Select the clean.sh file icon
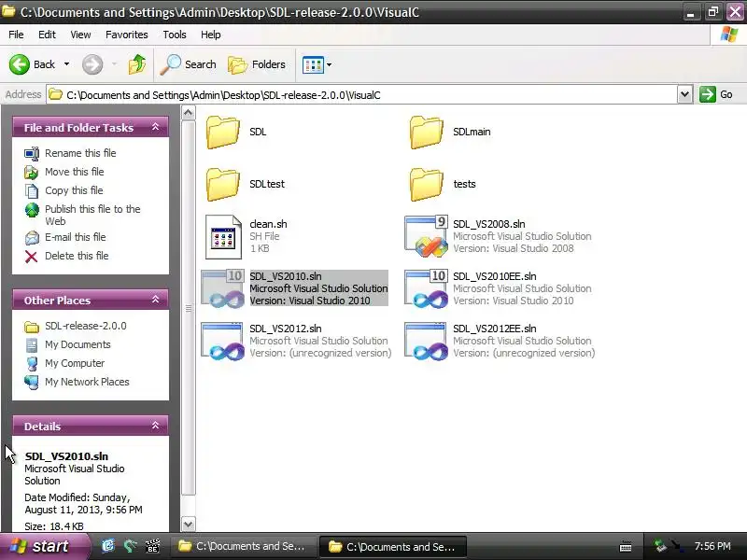 [223, 237]
